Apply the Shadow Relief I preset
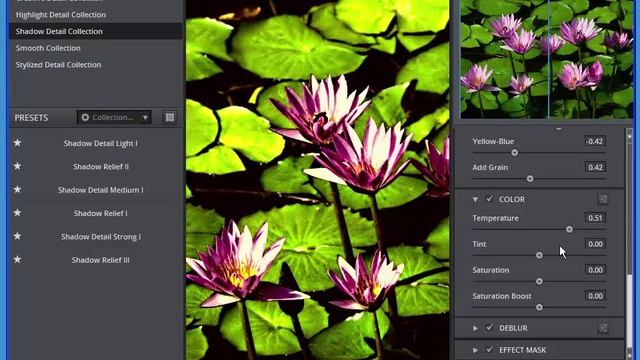The height and width of the screenshot is (360, 640). coord(100,213)
